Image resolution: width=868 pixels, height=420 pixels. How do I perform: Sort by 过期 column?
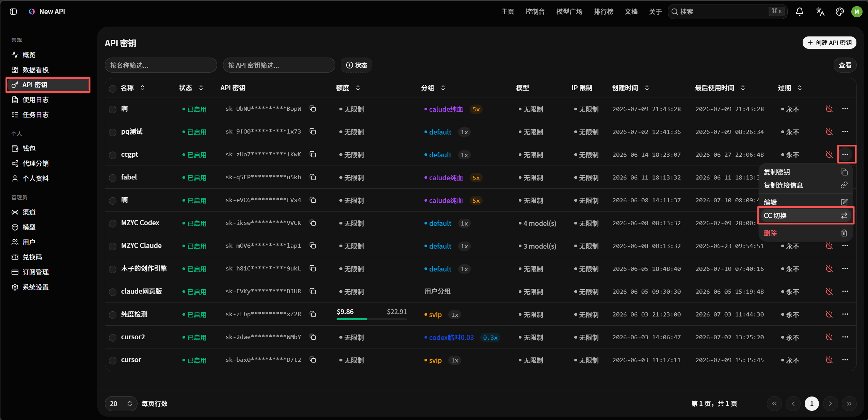point(790,88)
